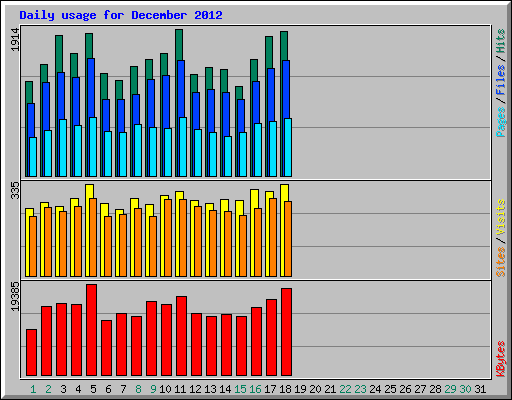
Task: Click the blue Files bar for day 18
Action: coord(286,89)
